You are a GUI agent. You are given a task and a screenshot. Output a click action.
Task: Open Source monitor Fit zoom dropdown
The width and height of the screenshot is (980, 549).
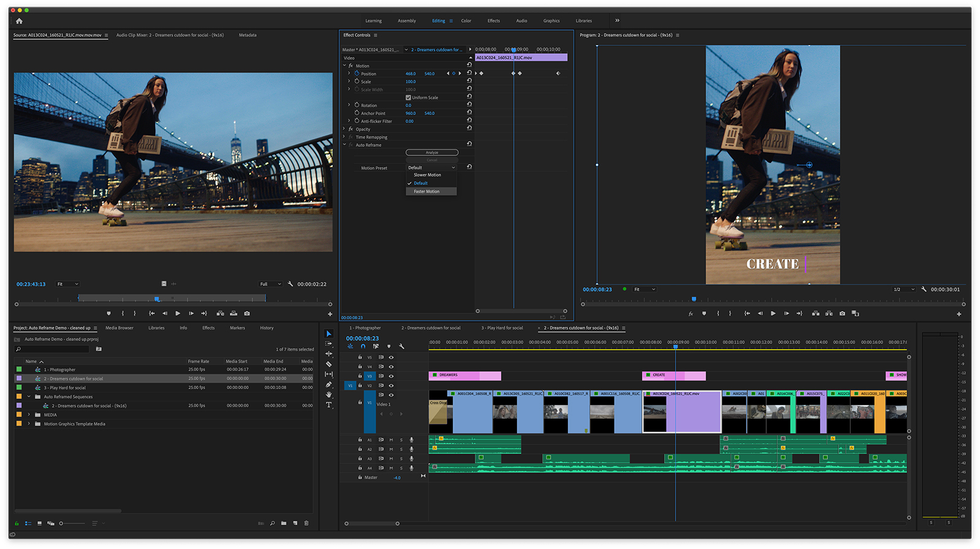(x=67, y=284)
